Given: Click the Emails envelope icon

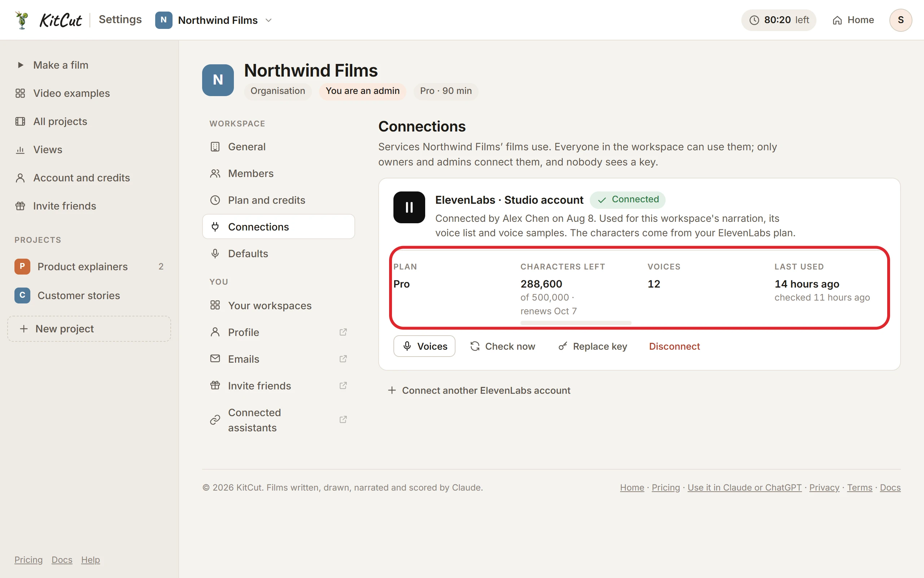Looking at the screenshot, I should point(215,359).
